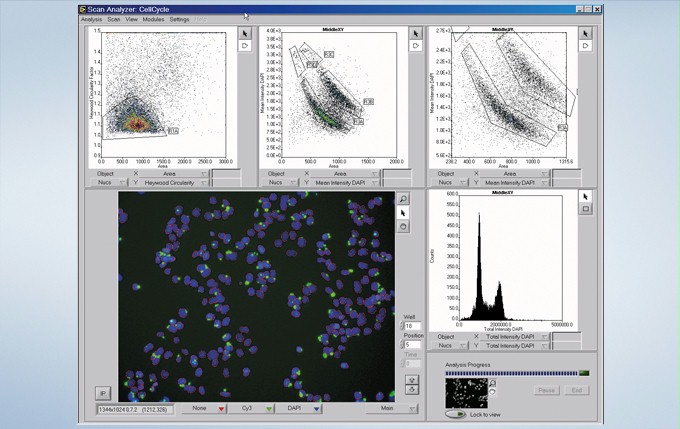Open Mean Intensity DAPI dropdown under top-right plot
Viewport: 680px width, 429px height.
tap(515, 183)
